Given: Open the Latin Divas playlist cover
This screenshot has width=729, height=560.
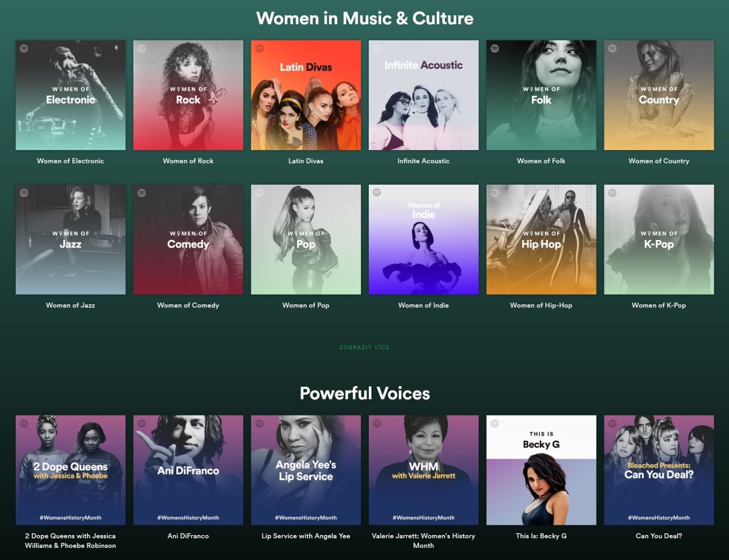Looking at the screenshot, I should coord(306,95).
